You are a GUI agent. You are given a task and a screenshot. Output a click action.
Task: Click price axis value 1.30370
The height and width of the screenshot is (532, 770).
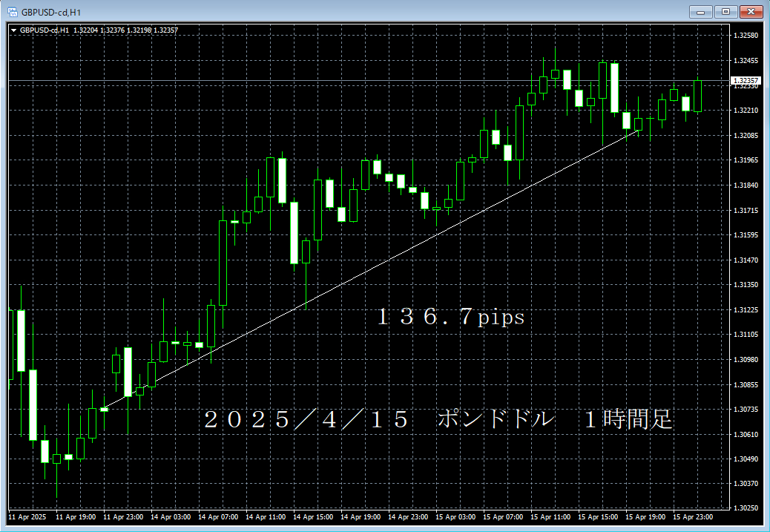746,483
